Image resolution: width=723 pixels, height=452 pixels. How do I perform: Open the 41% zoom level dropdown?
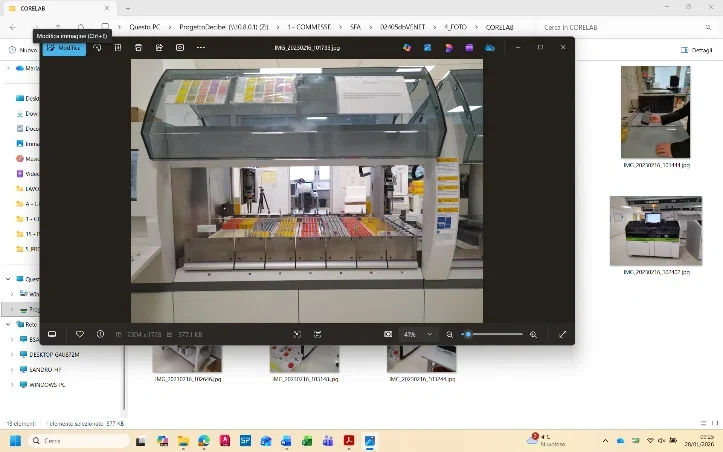coord(418,334)
